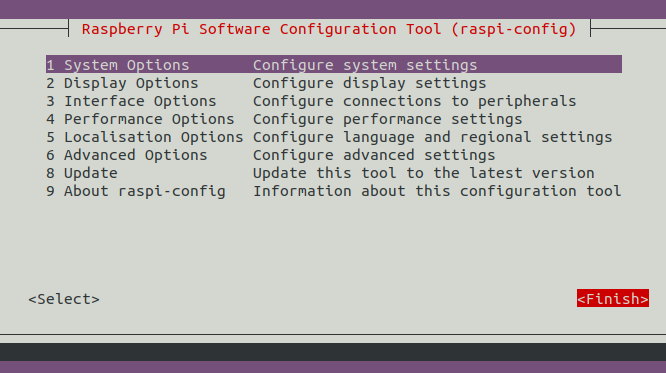This screenshot has width=666, height=373.
Task: Click 'Configure display settings' description
Action: click(x=370, y=83)
